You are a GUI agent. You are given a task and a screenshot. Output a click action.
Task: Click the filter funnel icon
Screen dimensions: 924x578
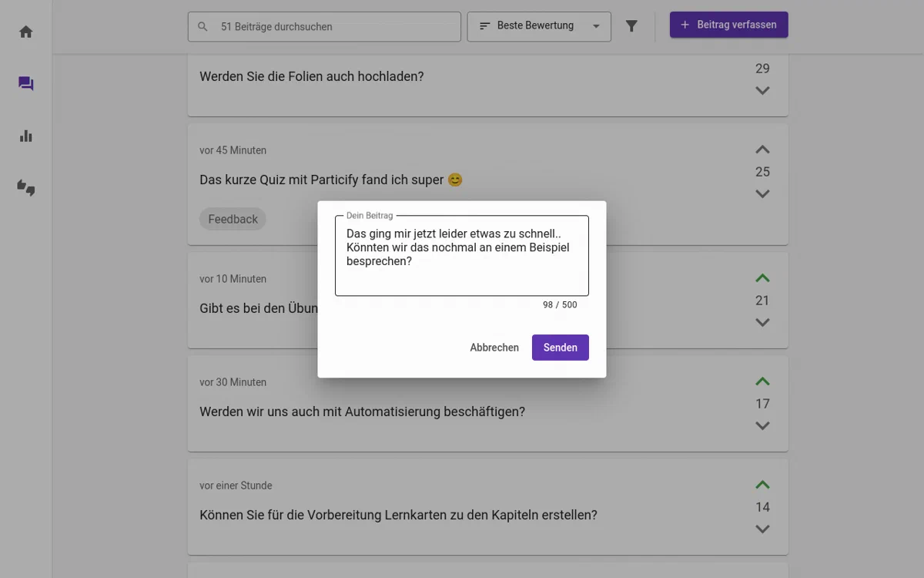point(631,26)
